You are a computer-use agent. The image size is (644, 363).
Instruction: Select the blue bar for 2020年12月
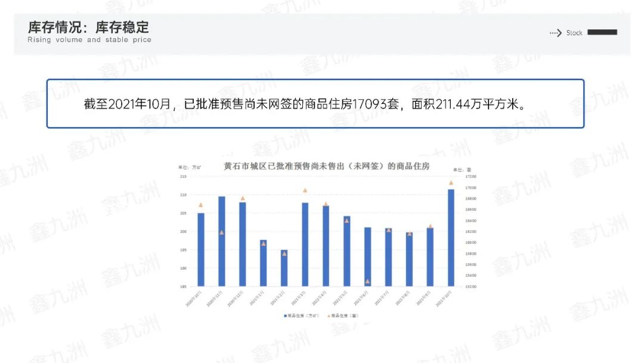(243, 244)
